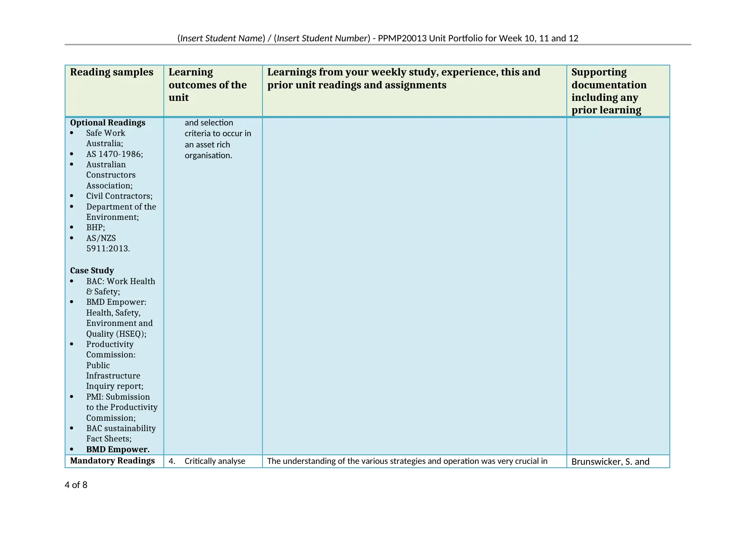Click the 'Civil Contractors;' bullet
This screenshot has height=535, width=756.
point(119,196)
